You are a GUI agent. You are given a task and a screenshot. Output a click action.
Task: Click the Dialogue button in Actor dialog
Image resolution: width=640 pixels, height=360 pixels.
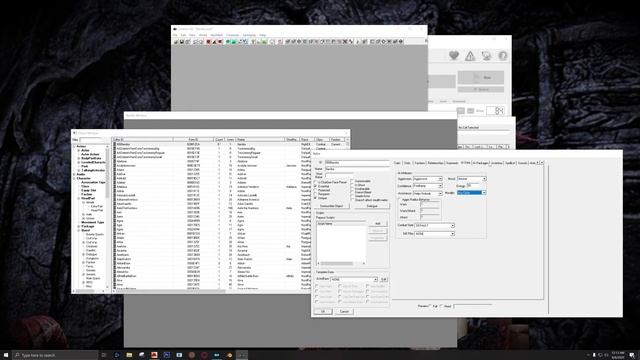tap(372, 206)
